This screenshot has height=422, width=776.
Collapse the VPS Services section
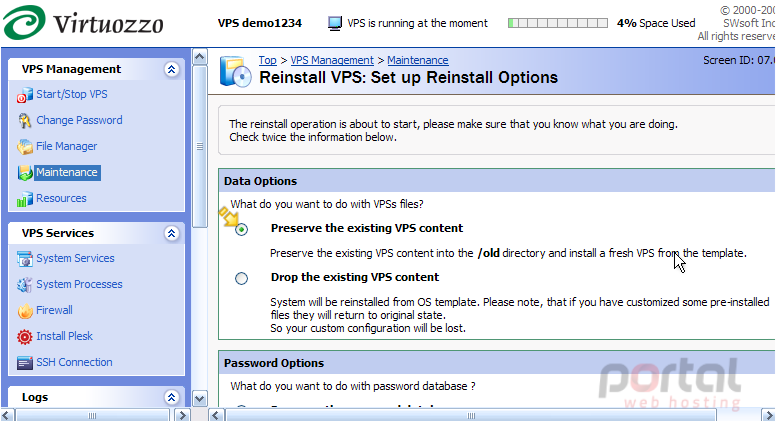coord(171,234)
